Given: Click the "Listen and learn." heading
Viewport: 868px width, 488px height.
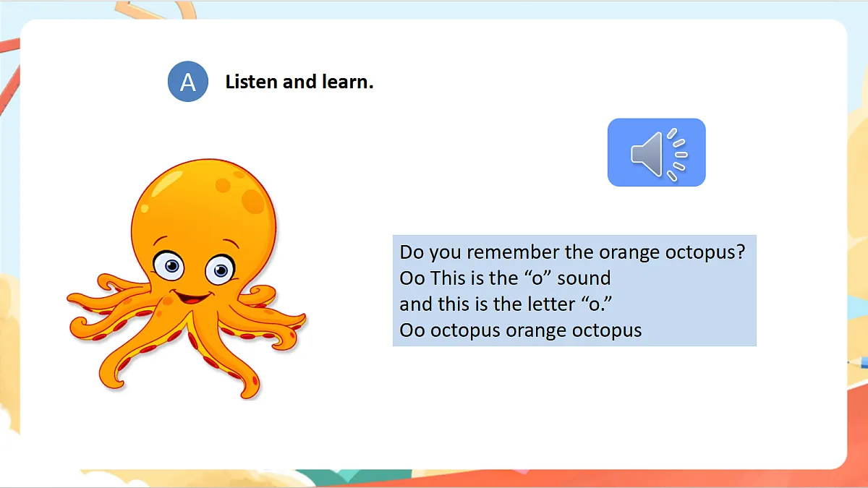Looking at the screenshot, I should pos(299,82).
